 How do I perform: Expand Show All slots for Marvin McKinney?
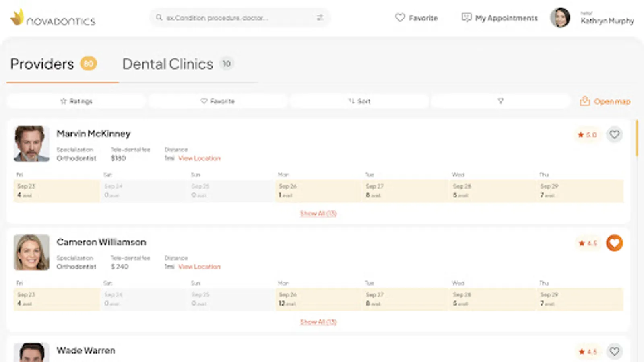pos(318,214)
